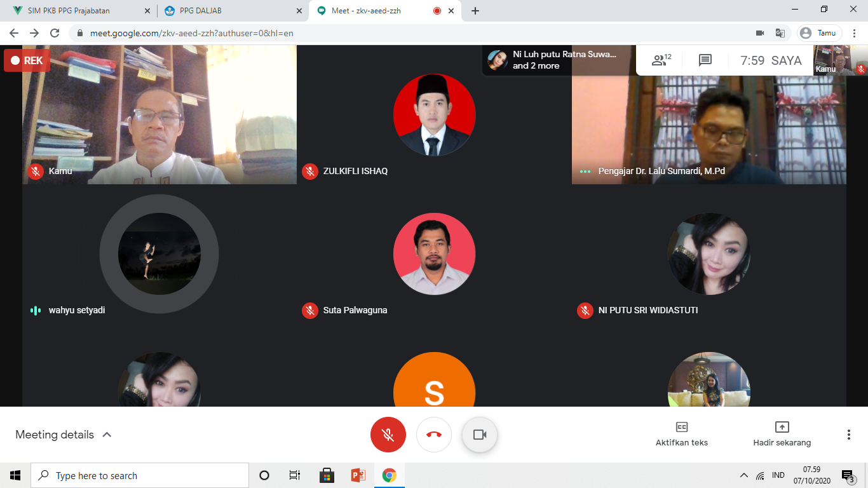Open the Ni Luh putu Ratna notification
This screenshot has width=868, height=488.
pyautogui.click(x=559, y=60)
